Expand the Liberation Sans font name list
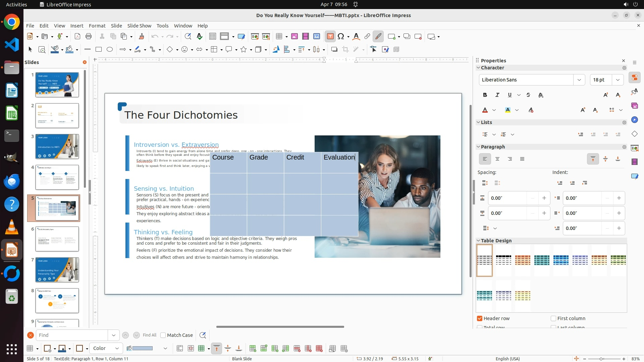The width and height of the screenshot is (644, 362). coord(579,80)
